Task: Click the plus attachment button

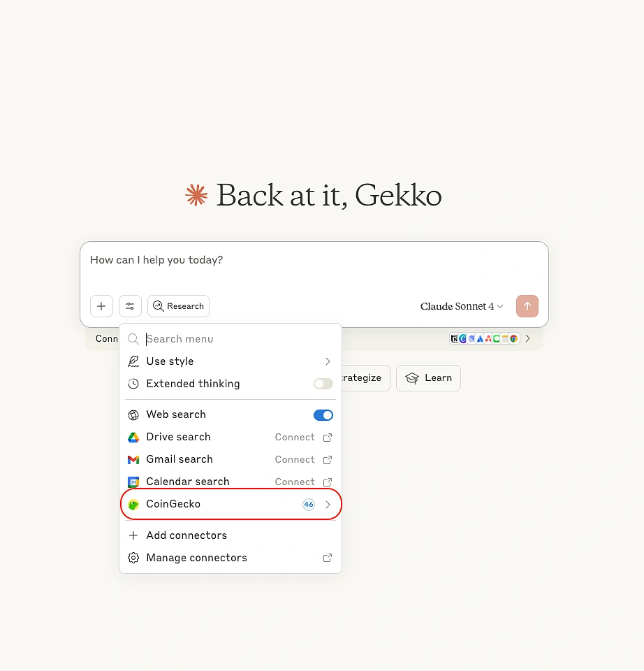Action: pyautogui.click(x=101, y=306)
